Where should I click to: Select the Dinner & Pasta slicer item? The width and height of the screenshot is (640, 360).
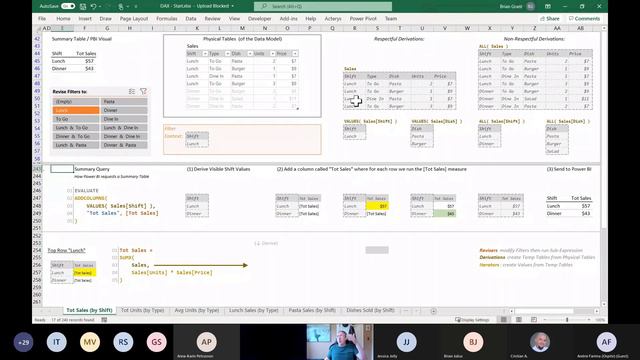124,145
